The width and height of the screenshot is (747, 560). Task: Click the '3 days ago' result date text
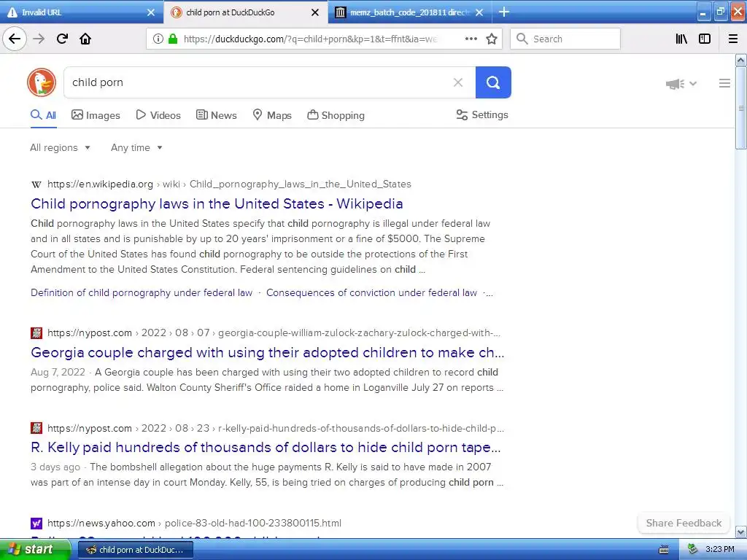click(55, 467)
